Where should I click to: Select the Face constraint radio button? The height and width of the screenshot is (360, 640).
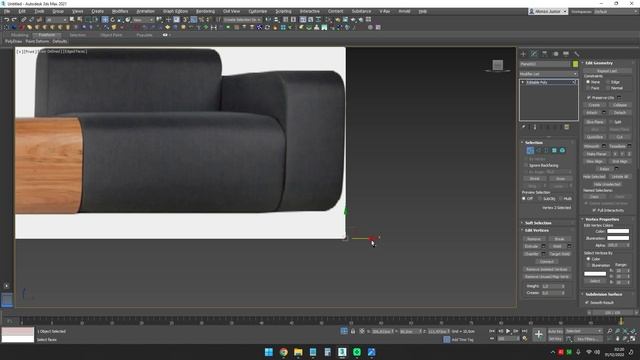(588, 88)
